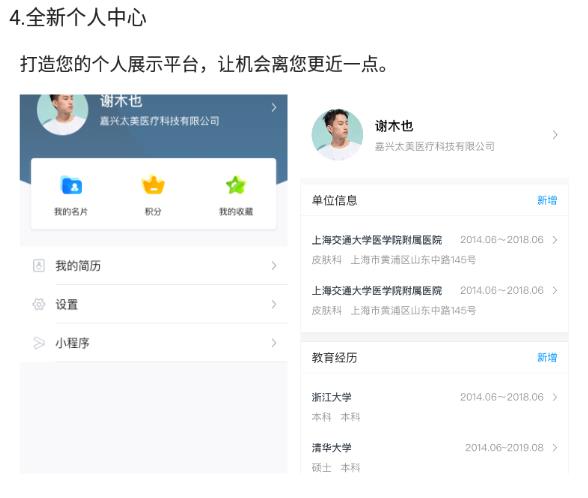Image resolution: width=588 pixels, height=498 pixels.
Task: Tap the 谢木也 avatar on white profile
Action: [338, 135]
